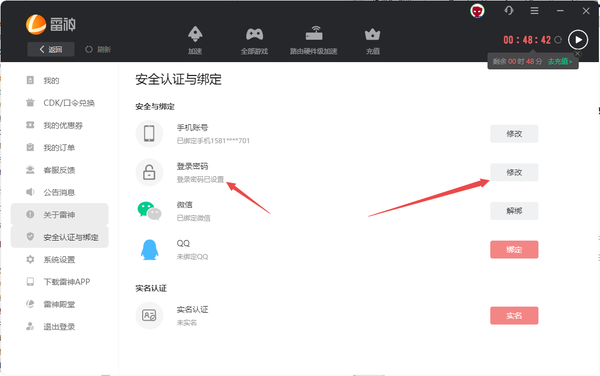Click the countdown 00:48:42

tap(527, 40)
